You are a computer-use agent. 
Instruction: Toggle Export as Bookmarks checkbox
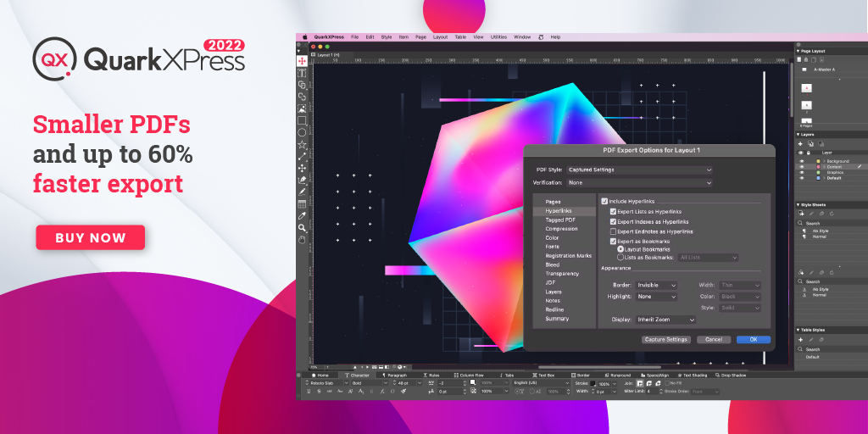tap(613, 242)
